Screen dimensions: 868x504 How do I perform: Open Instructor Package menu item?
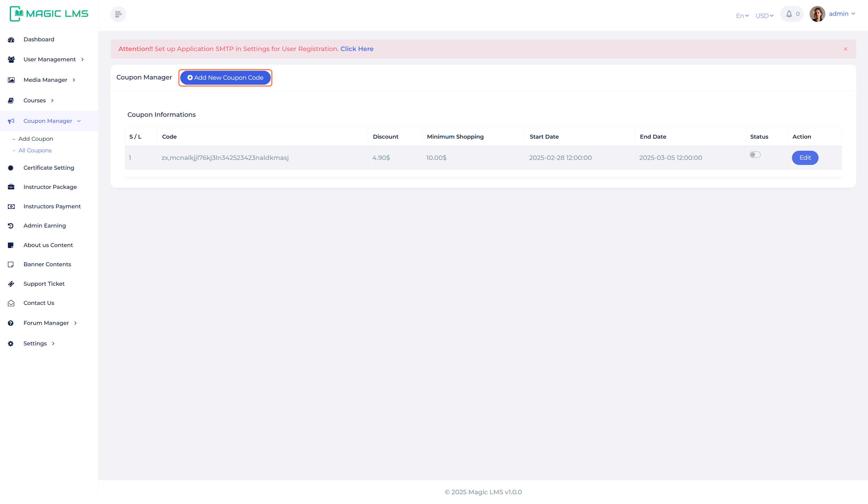50,187
